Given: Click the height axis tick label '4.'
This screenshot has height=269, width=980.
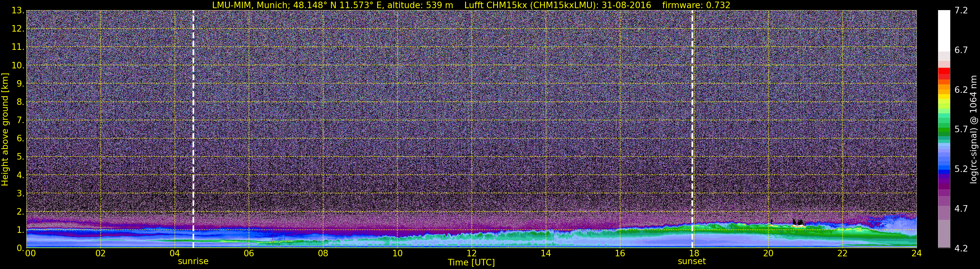Looking at the screenshot, I should pyautogui.click(x=20, y=175).
